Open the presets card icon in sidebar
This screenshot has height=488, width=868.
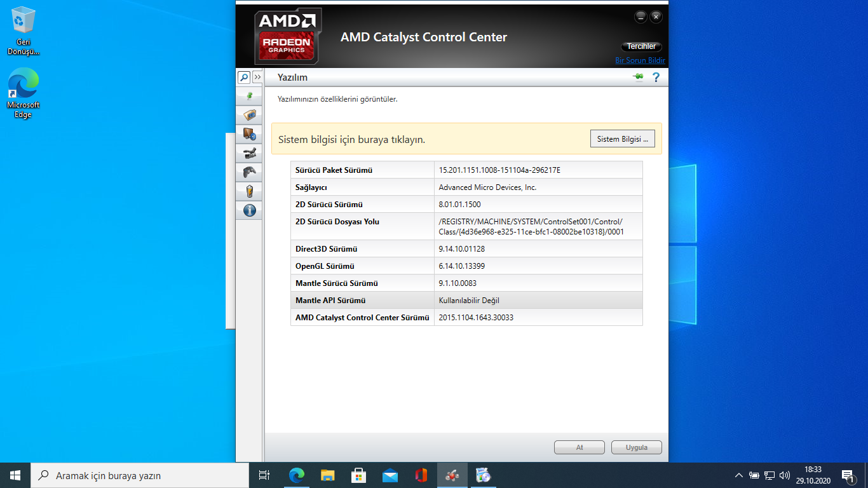[x=249, y=115]
